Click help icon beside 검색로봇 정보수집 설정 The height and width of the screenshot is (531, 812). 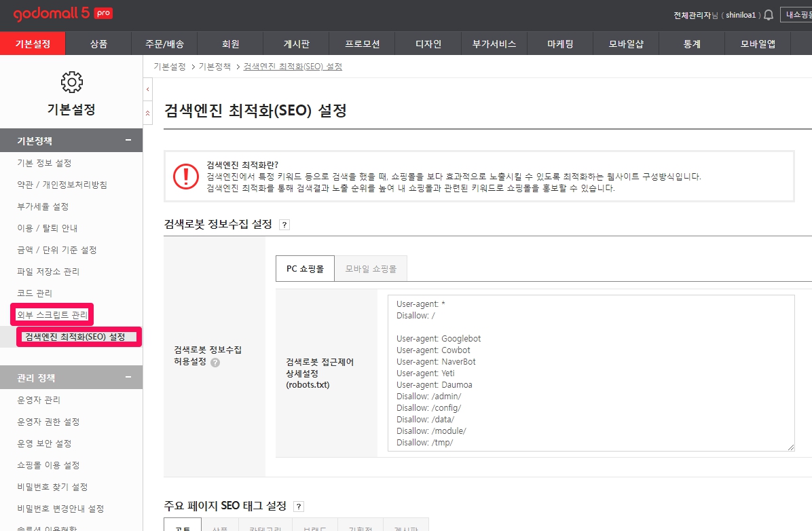pos(284,225)
